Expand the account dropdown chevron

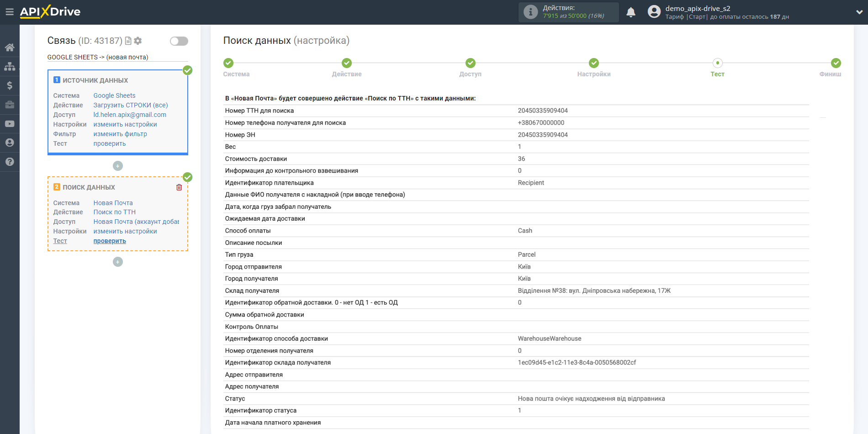pyautogui.click(x=859, y=12)
